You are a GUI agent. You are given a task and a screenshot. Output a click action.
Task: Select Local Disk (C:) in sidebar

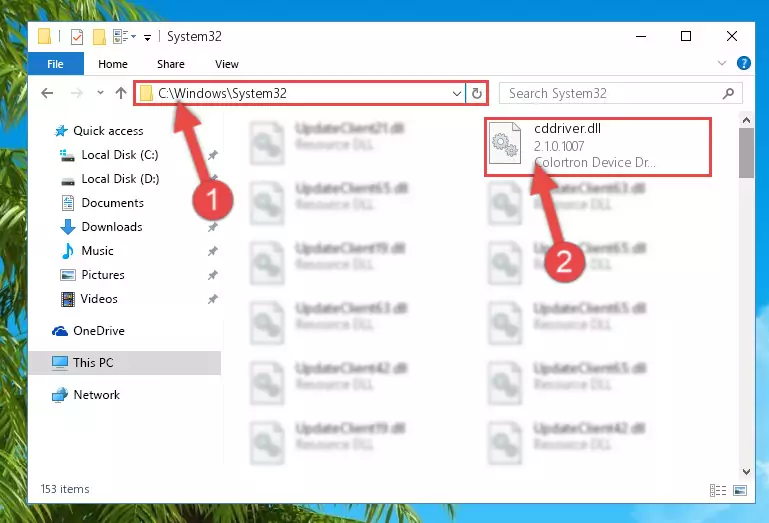point(120,155)
